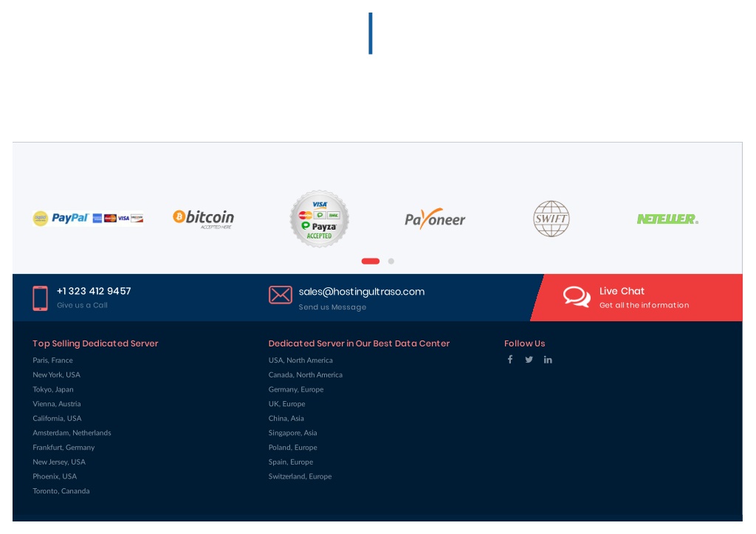Switch to the second carousel dot
Viewport: 756px width, 534px height.
(x=391, y=261)
